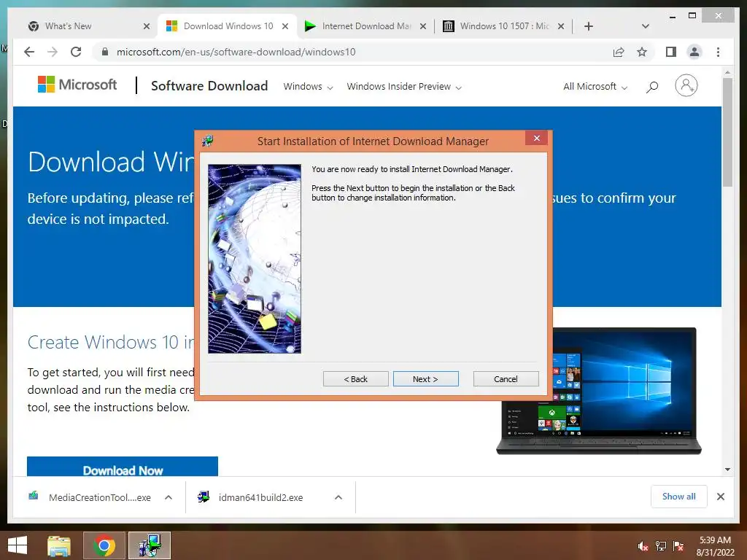747x560 pixels.
Task: Close the Download Windows 10 tab
Action: (285, 26)
